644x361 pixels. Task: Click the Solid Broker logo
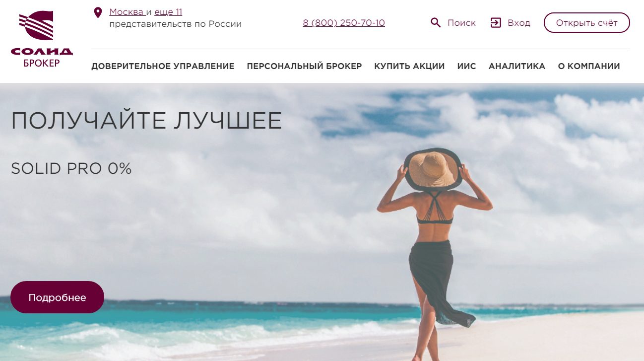(x=42, y=39)
